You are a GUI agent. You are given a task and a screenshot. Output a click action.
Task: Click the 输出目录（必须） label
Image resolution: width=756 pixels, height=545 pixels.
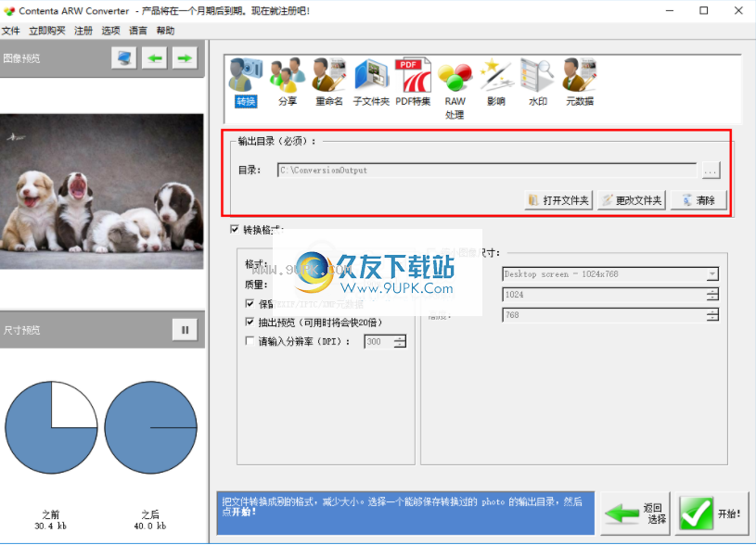coord(277,141)
